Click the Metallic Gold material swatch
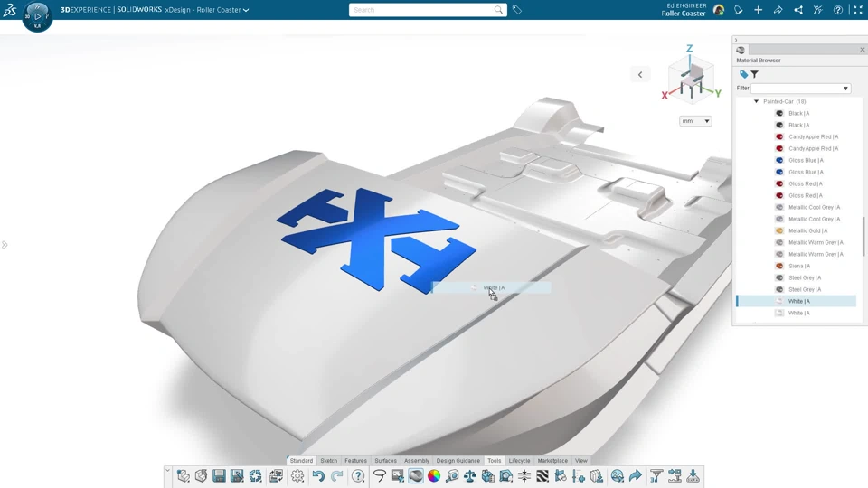 tap(779, 230)
